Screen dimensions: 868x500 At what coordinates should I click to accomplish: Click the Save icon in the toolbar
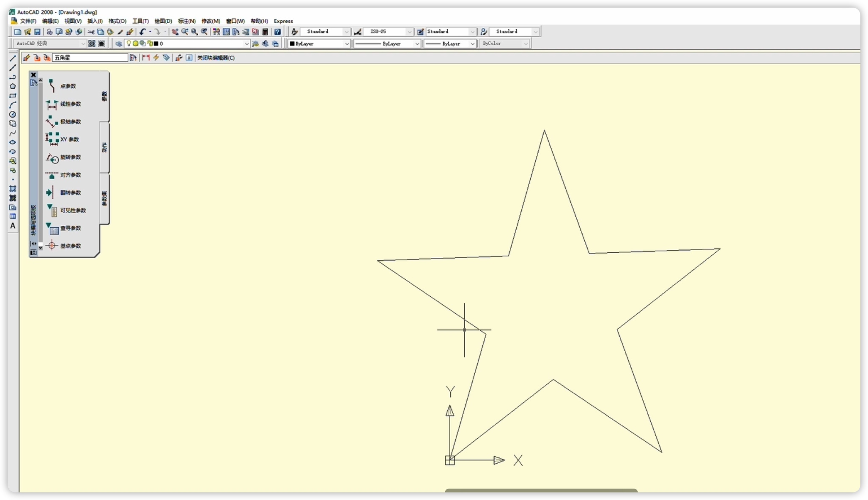pyautogui.click(x=37, y=32)
